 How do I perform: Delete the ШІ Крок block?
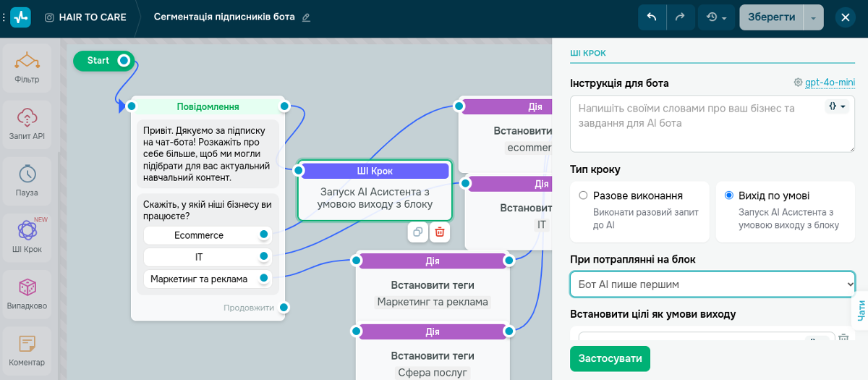(x=440, y=232)
